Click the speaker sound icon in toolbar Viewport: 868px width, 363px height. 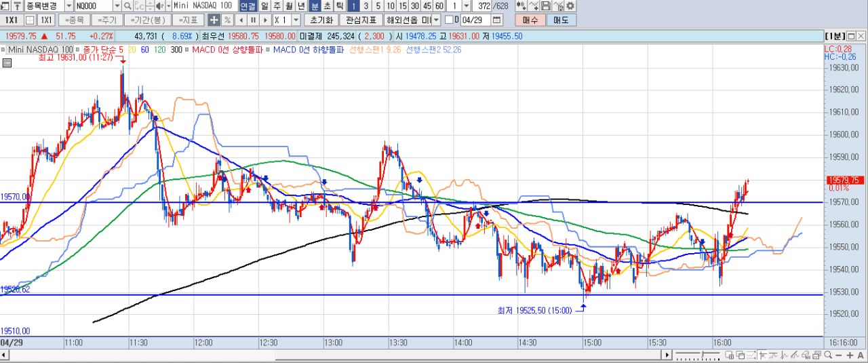click(x=159, y=6)
